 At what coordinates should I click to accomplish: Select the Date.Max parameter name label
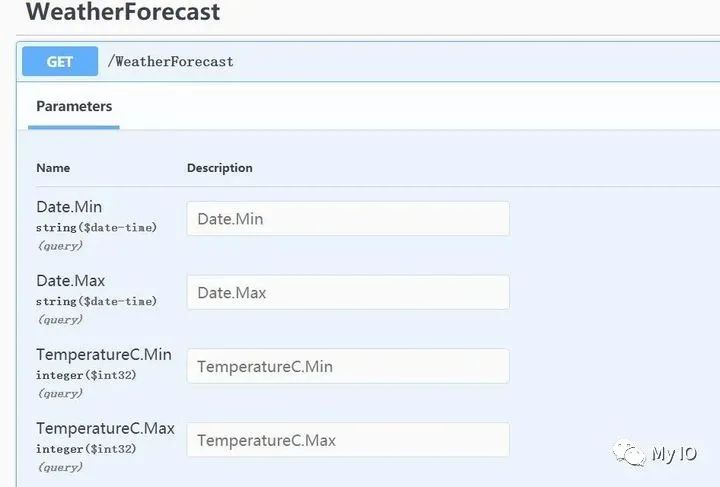point(71,281)
